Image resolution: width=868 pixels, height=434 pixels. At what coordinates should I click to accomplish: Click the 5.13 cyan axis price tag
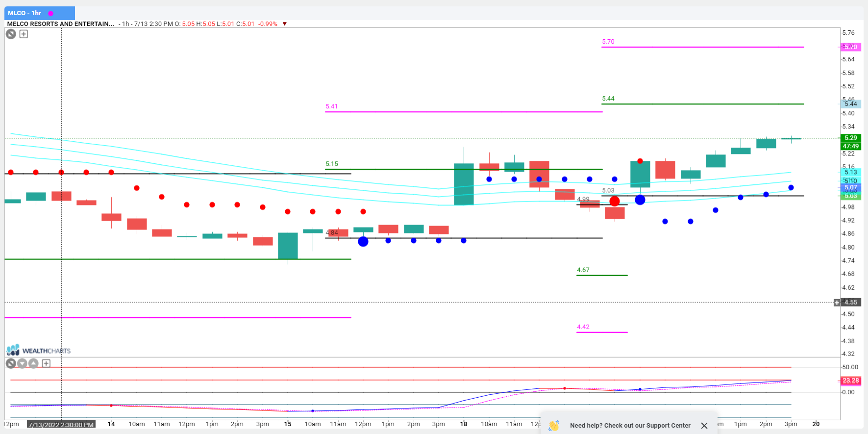(x=851, y=172)
